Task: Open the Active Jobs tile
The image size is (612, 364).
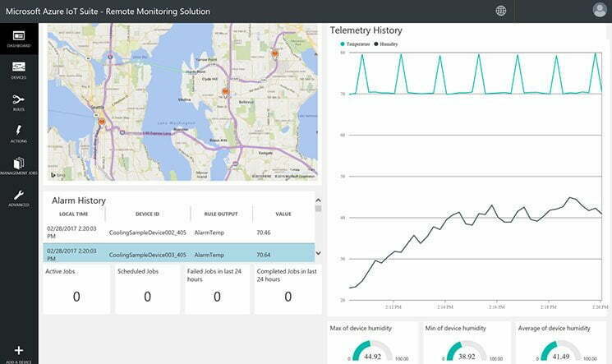Action: pos(76,289)
